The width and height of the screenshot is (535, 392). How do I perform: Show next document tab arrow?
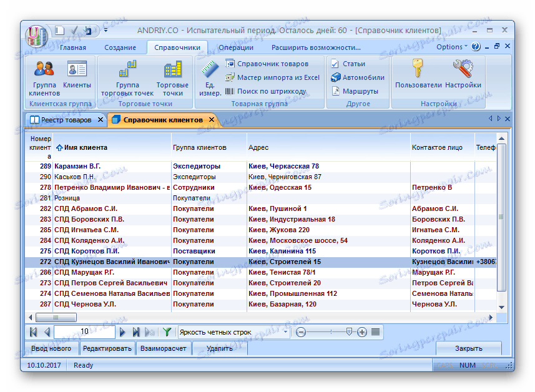499,119
